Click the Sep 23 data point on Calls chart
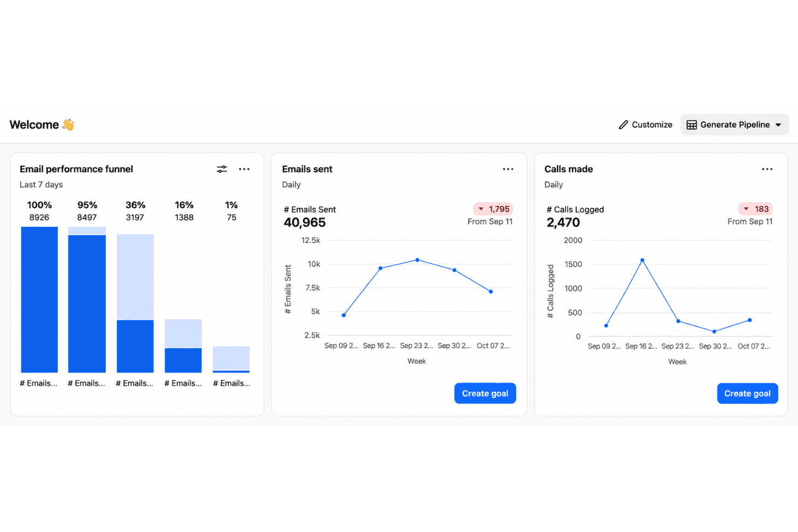The width and height of the screenshot is (798, 532). [678, 321]
